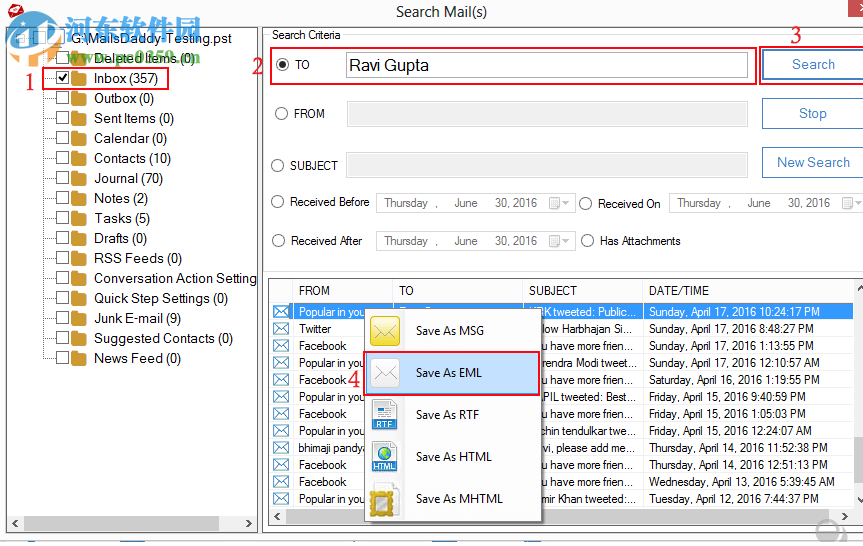This screenshot has height=546, width=863.
Task: Sort results by the DATE/TIME column header
Action: point(747,291)
